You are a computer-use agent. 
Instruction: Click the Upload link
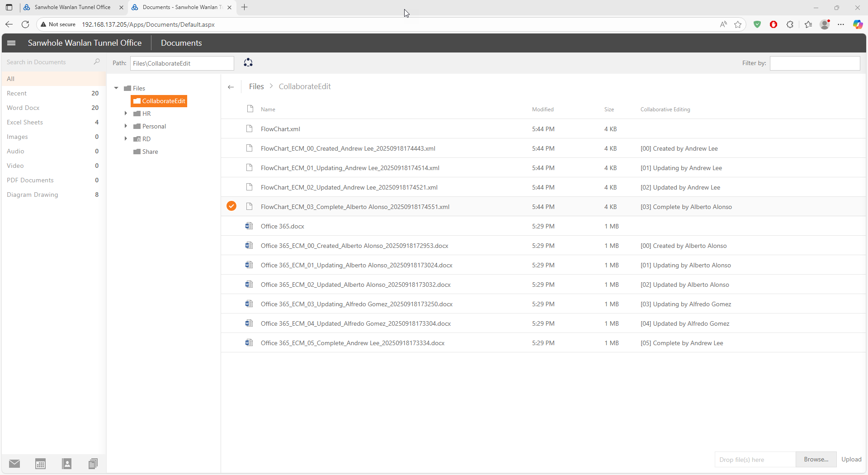(x=851, y=459)
